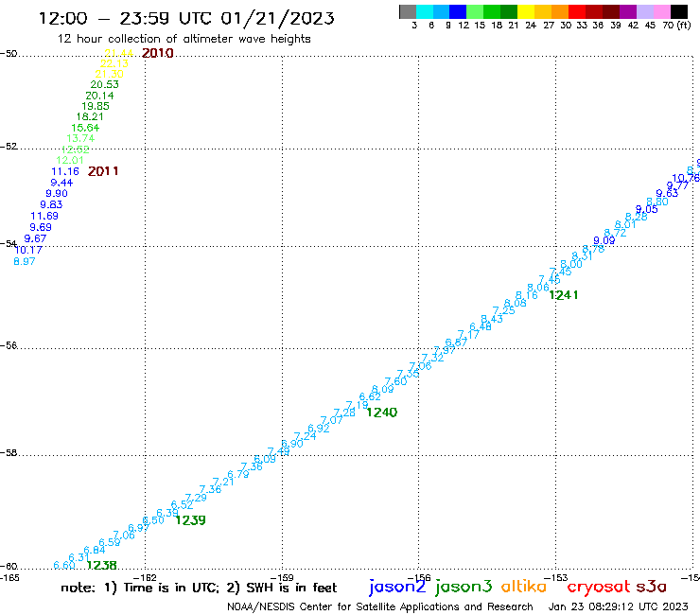Click the 7.49 wave height value
The image size is (700, 615).
(278, 451)
